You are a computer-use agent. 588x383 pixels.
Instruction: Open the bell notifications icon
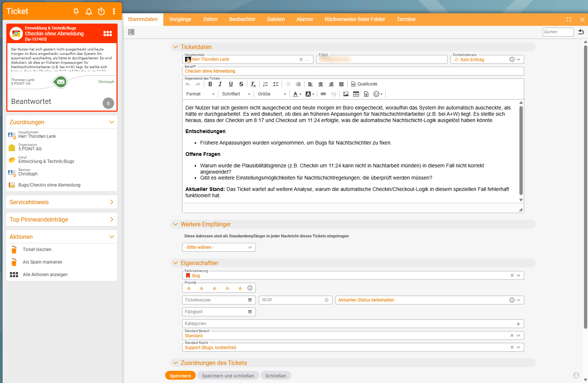coord(89,11)
